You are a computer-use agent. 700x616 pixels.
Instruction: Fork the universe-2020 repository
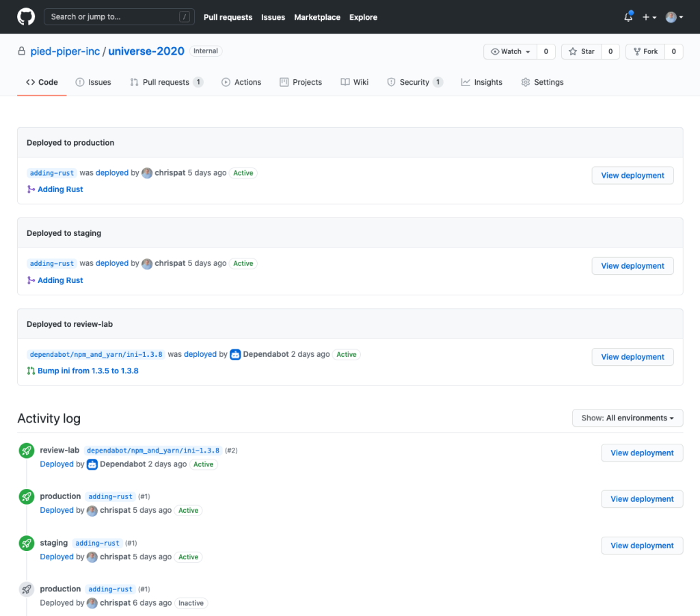tap(645, 51)
